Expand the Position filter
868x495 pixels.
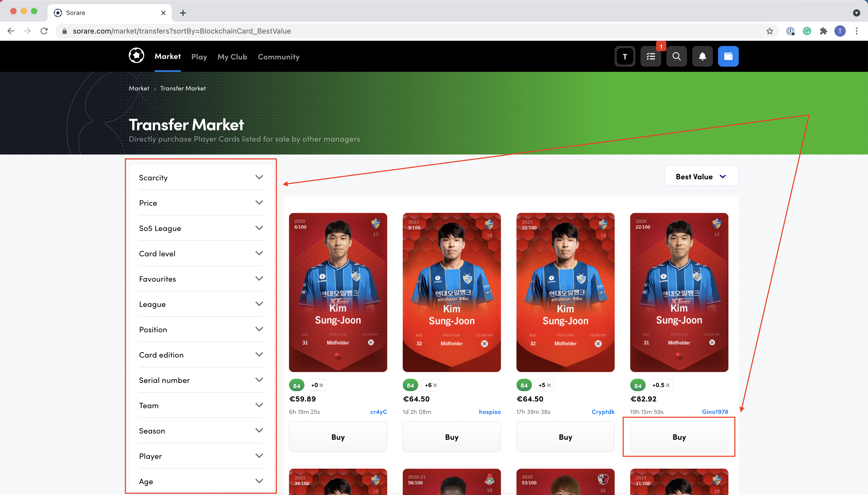[201, 329]
